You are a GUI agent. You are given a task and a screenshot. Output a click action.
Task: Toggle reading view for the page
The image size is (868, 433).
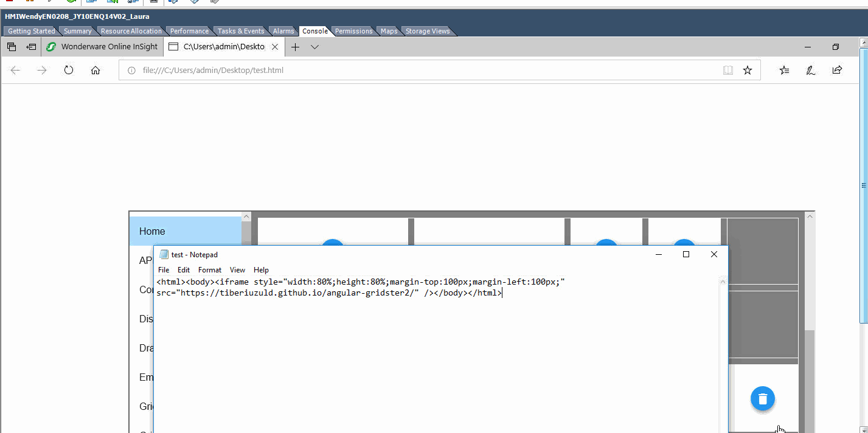point(728,70)
